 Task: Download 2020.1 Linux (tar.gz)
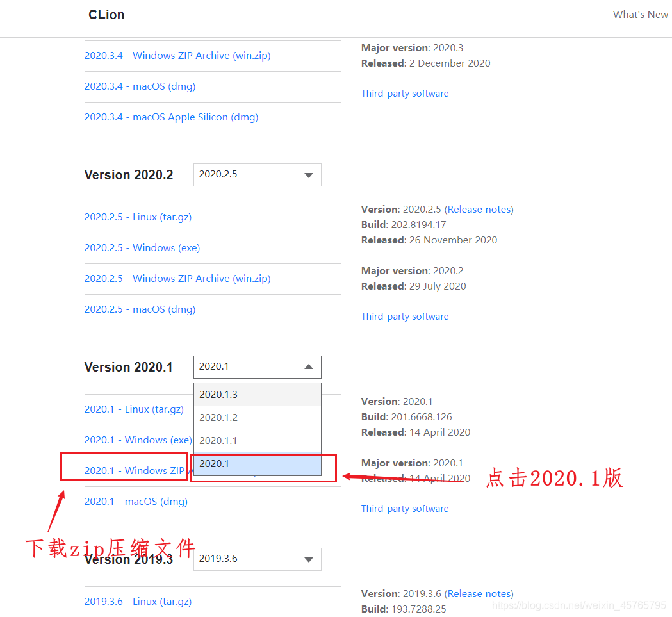[134, 409]
